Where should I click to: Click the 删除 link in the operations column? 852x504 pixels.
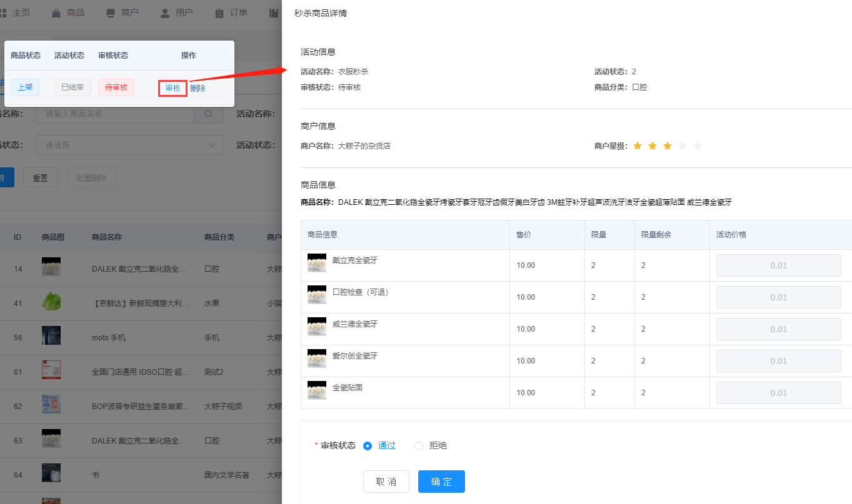[x=198, y=87]
